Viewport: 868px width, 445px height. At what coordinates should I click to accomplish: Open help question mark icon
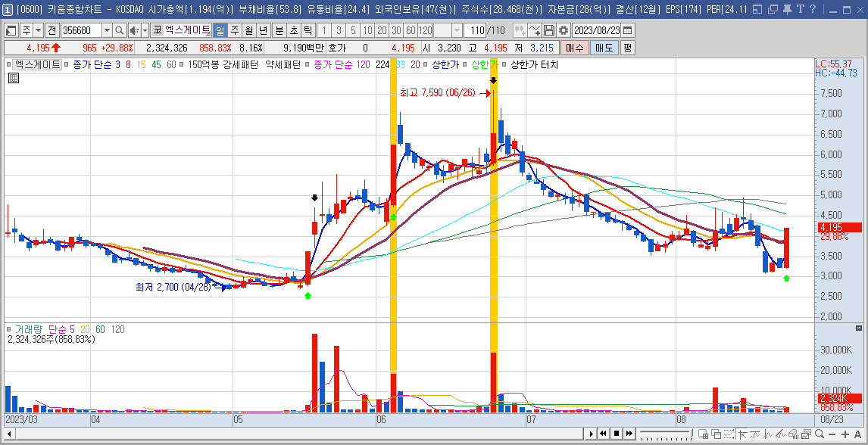click(813, 9)
